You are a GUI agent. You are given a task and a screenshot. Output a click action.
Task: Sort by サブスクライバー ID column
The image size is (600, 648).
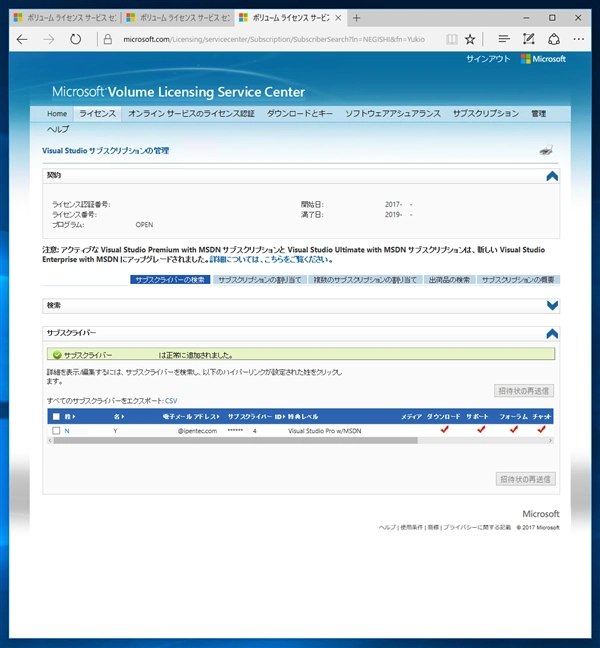pos(256,417)
